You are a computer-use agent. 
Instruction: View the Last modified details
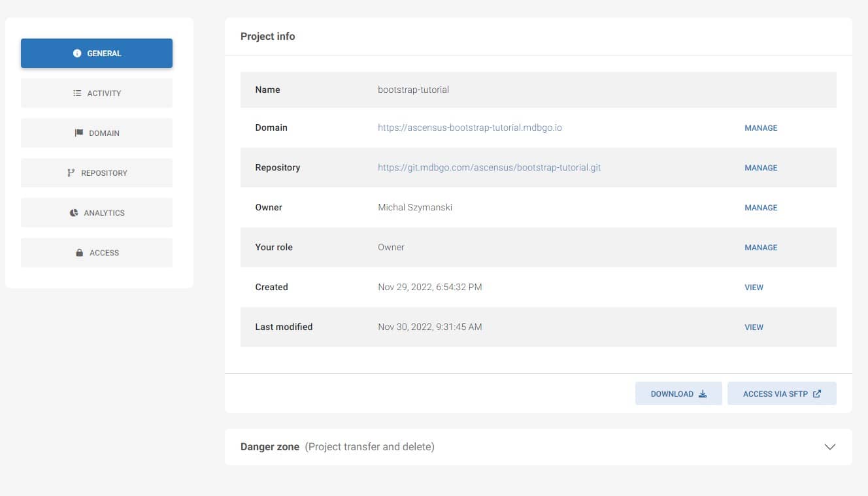pos(754,327)
